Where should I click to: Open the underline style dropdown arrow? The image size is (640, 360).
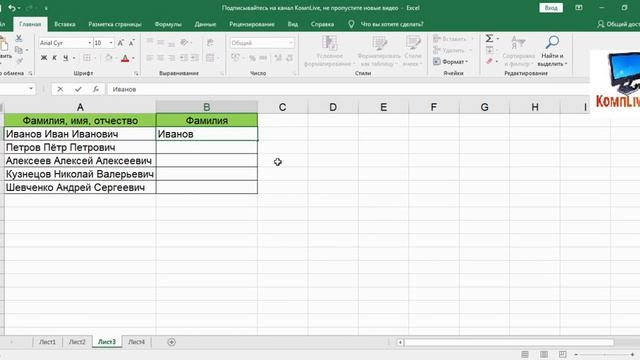[73, 58]
